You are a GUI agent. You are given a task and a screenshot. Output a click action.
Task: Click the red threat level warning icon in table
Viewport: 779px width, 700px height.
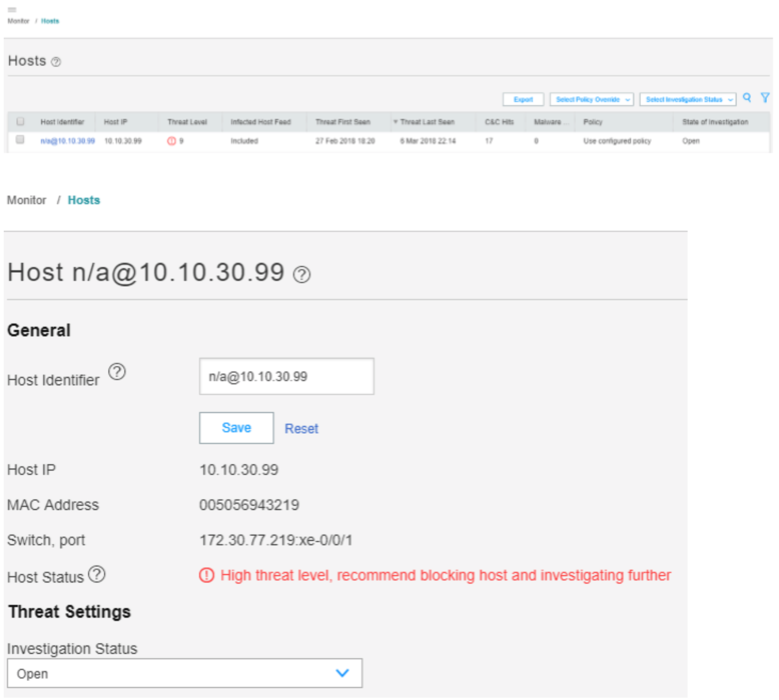click(x=172, y=141)
